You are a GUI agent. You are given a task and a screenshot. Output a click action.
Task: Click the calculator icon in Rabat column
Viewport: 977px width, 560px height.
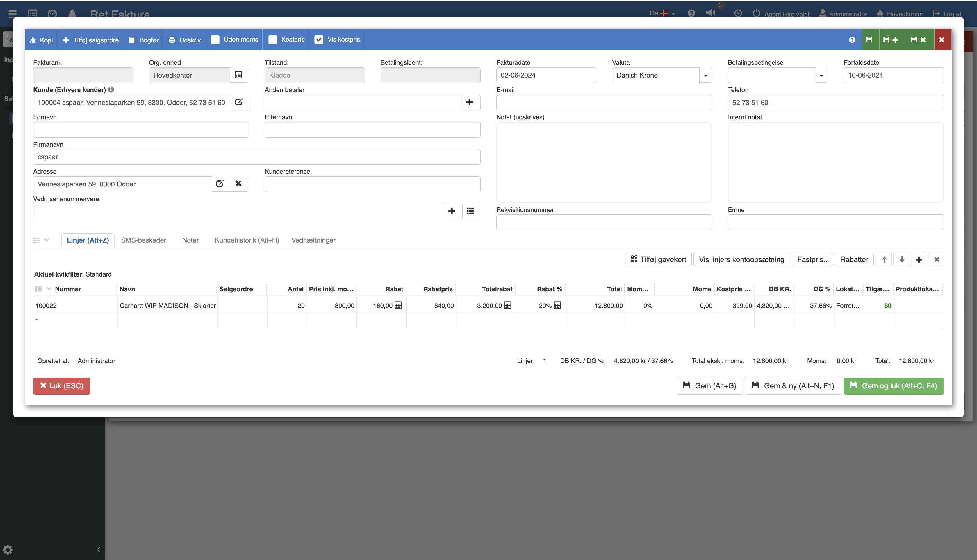pyautogui.click(x=398, y=306)
